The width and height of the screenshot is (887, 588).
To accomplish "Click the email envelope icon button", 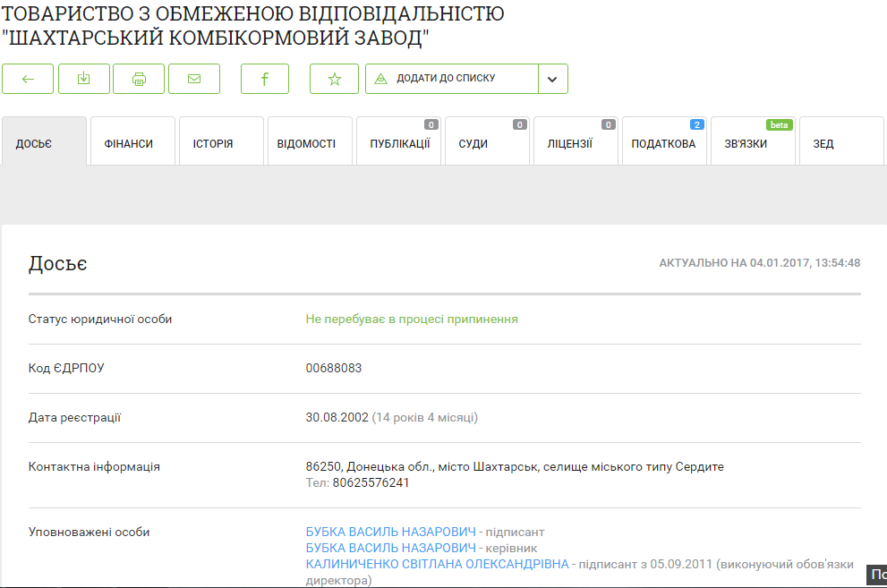I will pyautogui.click(x=194, y=79).
